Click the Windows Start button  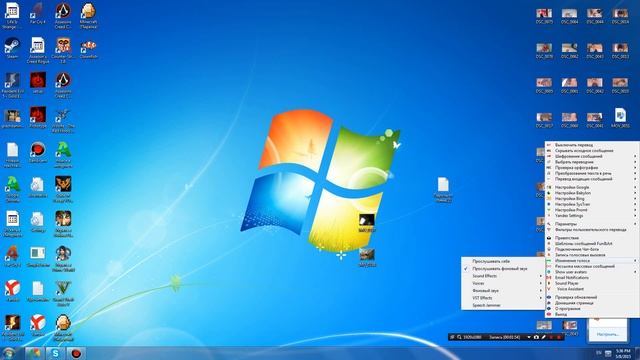[9, 353]
